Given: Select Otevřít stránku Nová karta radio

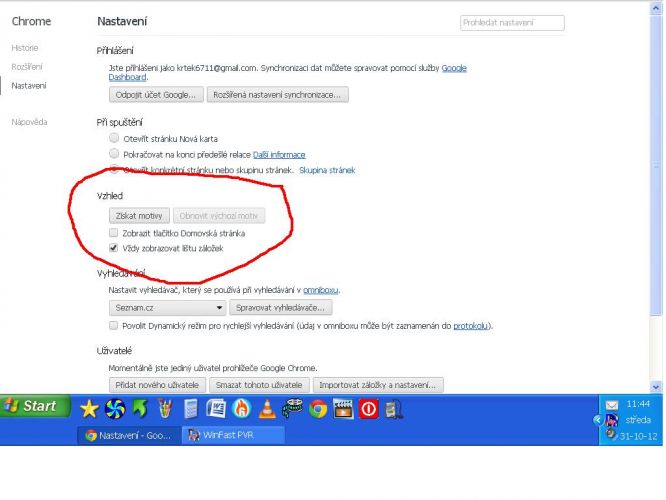Looking at the screenshot, I should [x=114, y=138].
